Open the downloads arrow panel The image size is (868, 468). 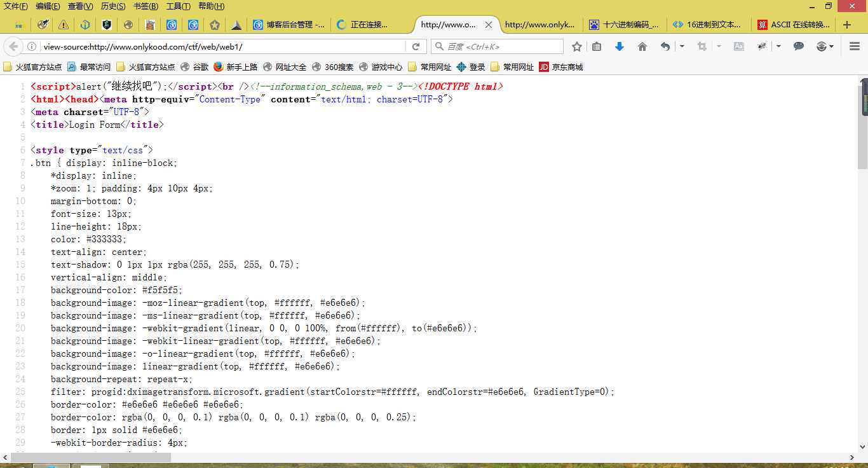[620, 46]
